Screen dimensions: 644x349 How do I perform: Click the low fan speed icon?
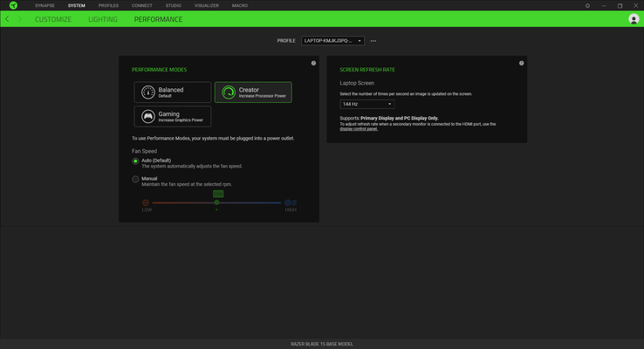146,202
